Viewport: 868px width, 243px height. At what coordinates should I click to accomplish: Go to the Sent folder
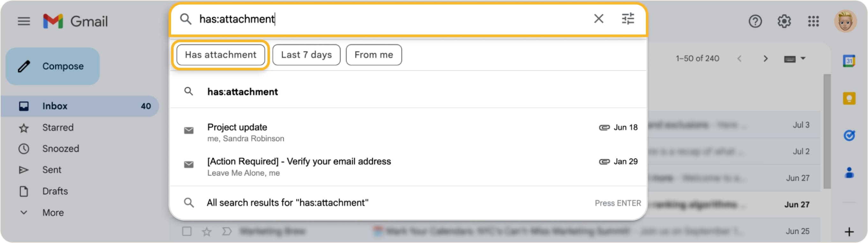[52, 169]
